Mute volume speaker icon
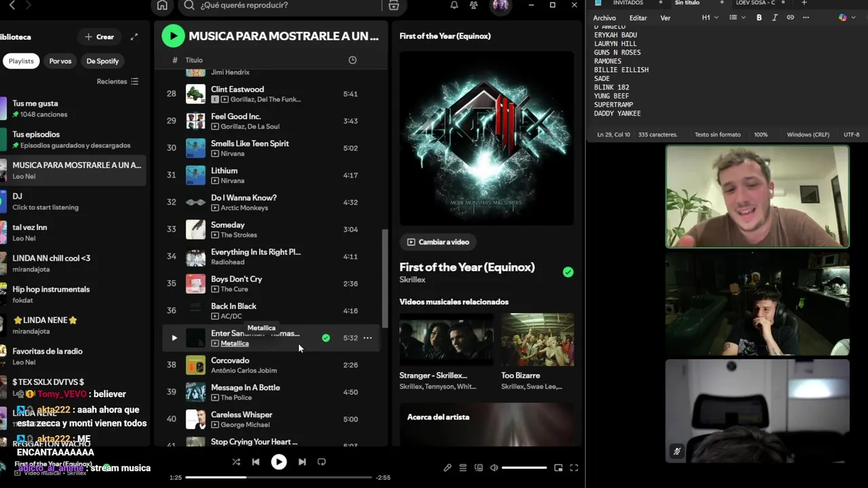This screenshot has width=868, height=488. coord(494,468)
